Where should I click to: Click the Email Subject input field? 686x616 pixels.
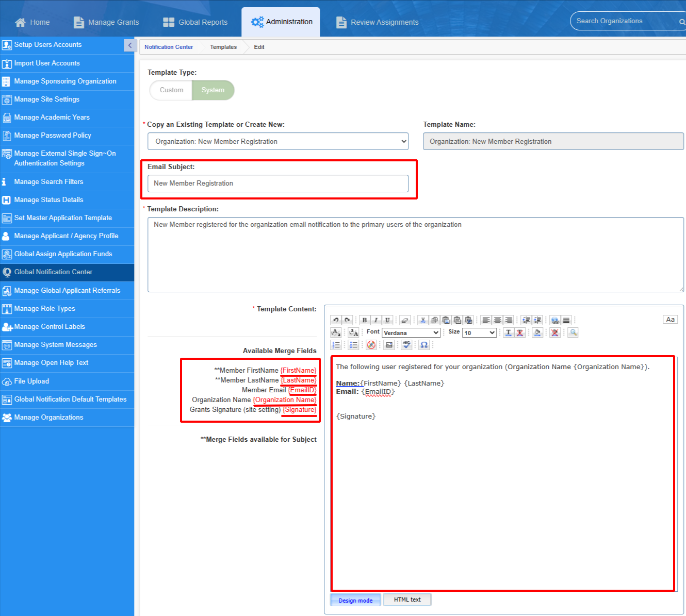[278, 184]
